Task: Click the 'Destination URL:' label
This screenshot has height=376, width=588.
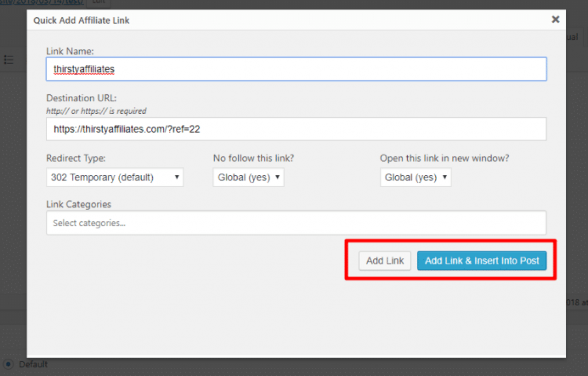Action: coord(82,98)
